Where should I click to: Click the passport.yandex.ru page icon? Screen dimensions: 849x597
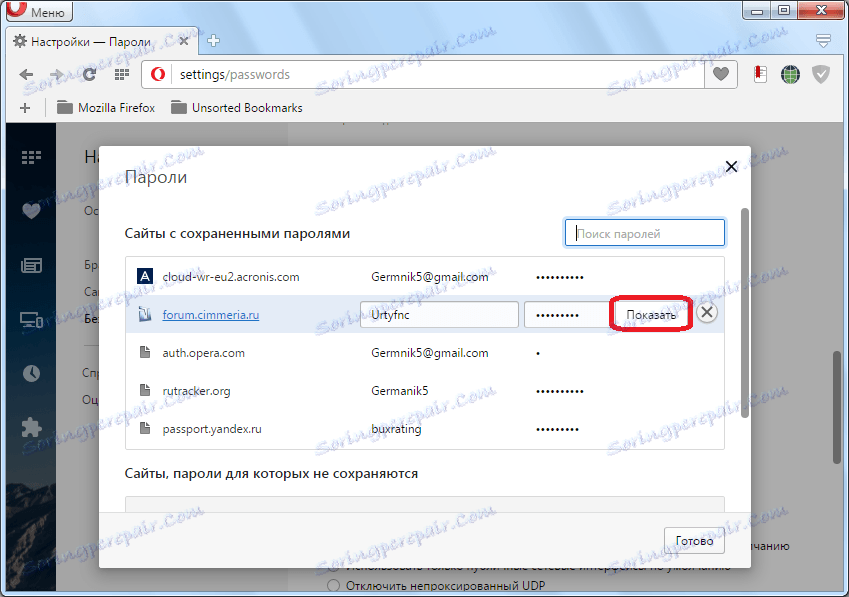145,428
